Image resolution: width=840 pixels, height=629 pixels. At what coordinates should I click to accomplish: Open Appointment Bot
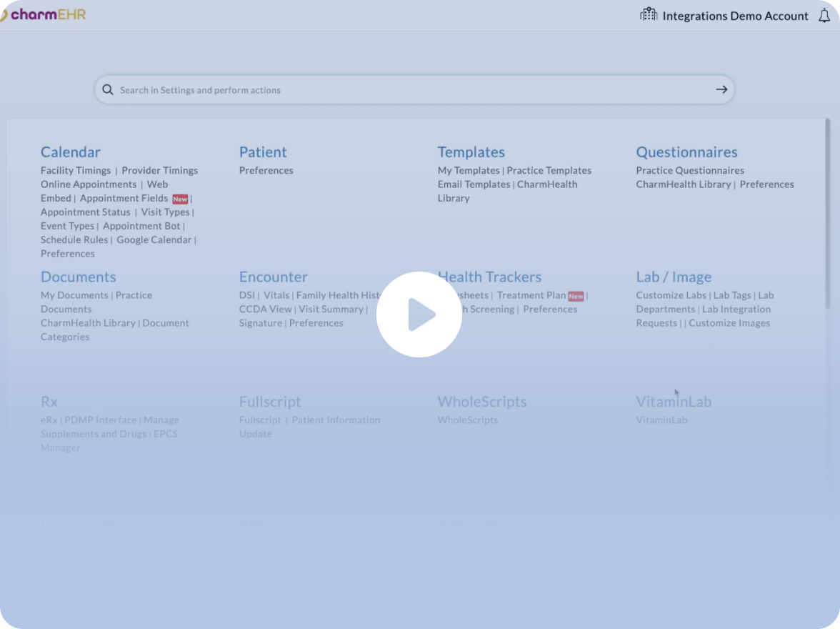click(x=141, y=226)
